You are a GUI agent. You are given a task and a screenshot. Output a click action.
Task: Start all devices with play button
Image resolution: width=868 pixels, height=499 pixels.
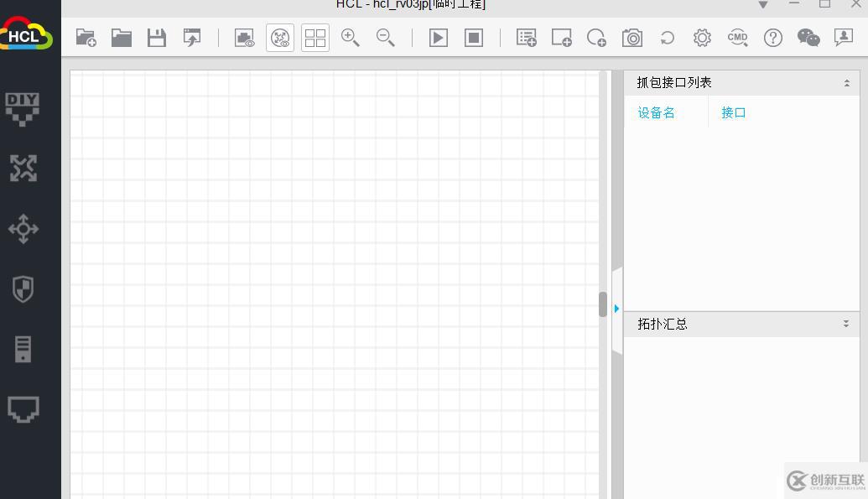click(x=439, y=38)
